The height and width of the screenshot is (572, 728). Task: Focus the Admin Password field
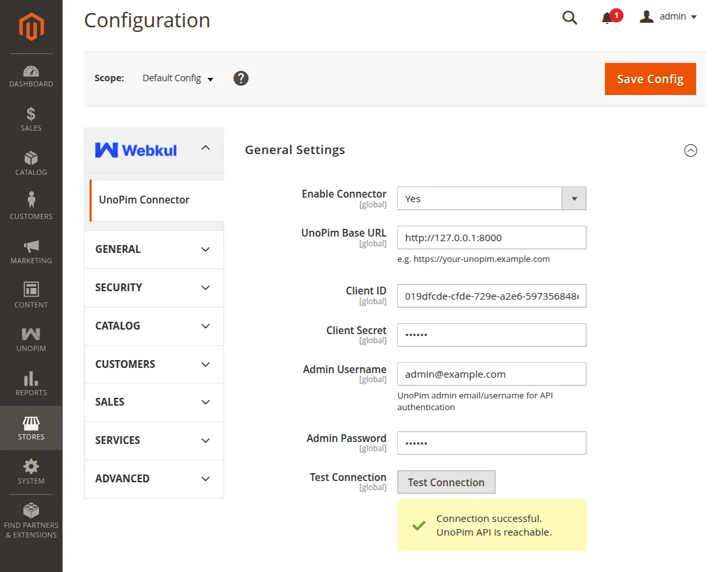(x=491, y=443)
